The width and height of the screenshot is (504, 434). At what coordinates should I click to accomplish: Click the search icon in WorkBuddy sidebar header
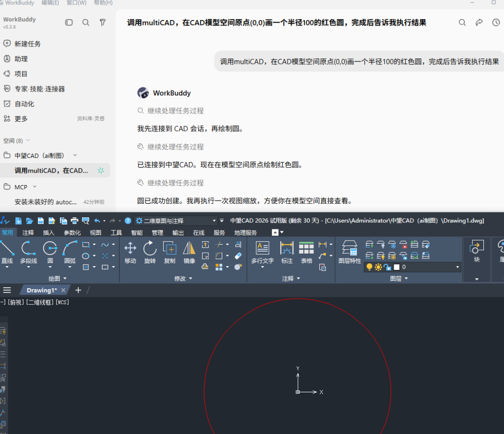[86, 23]
